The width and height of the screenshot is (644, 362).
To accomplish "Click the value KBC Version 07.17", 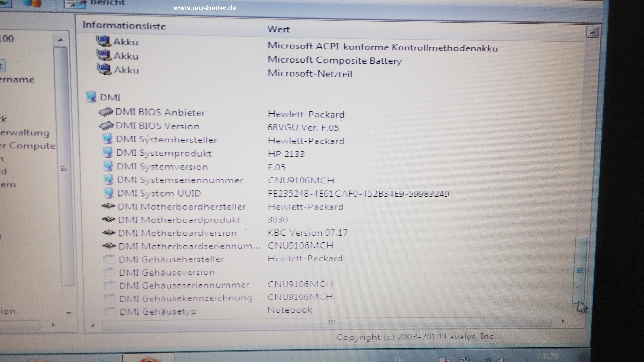I will [x=307, y=233].
